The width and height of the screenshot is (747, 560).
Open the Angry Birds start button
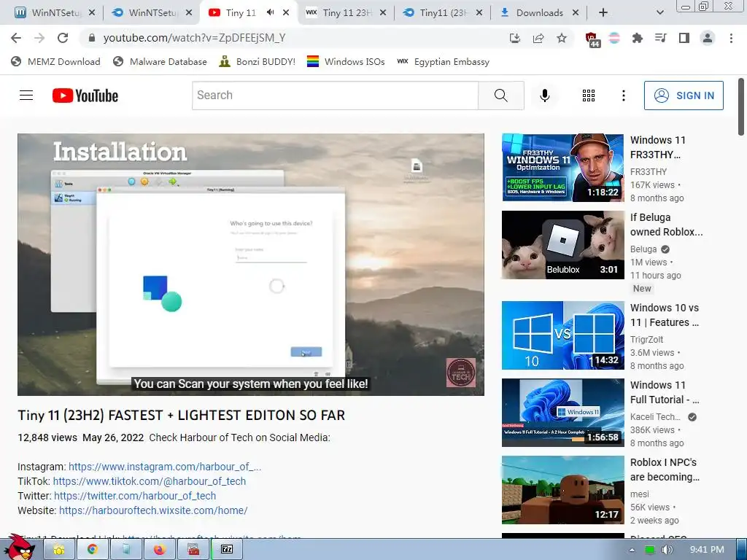coord(20,548)
